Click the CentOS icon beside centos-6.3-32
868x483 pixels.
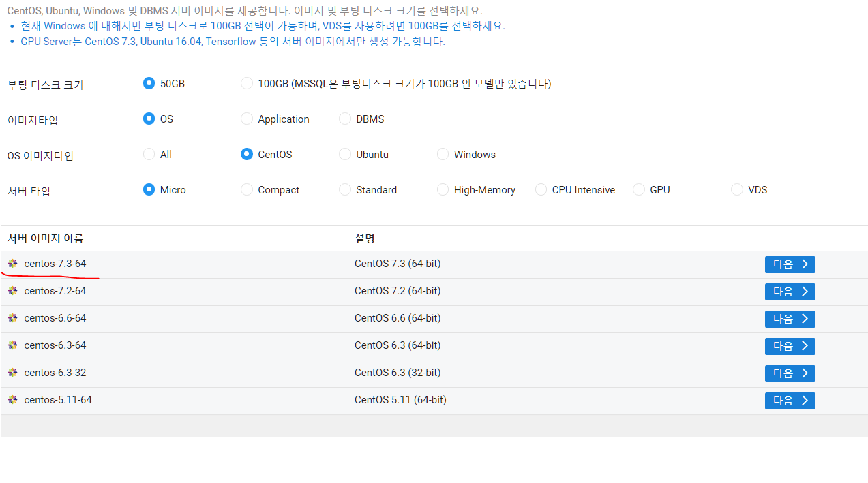pos(12,373)
